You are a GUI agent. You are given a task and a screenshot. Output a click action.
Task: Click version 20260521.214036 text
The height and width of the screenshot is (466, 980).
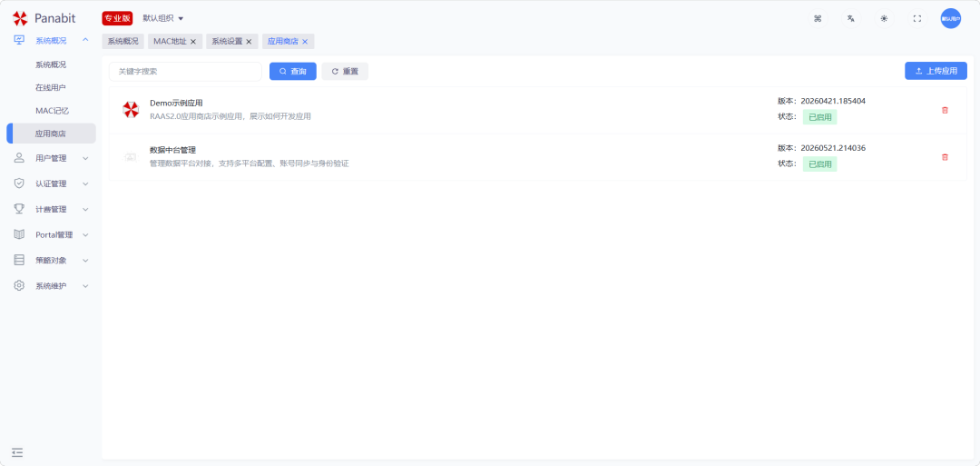[x=833, y=148]
